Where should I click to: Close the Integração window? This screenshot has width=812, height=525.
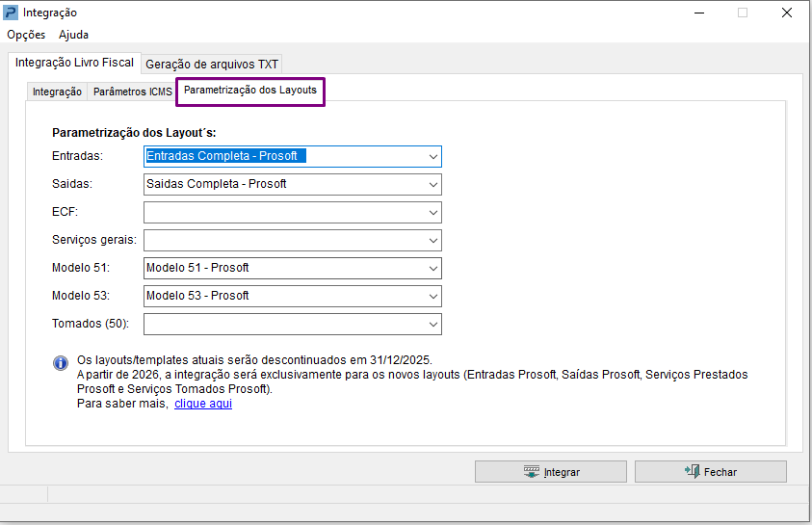(x=786, y=13)
